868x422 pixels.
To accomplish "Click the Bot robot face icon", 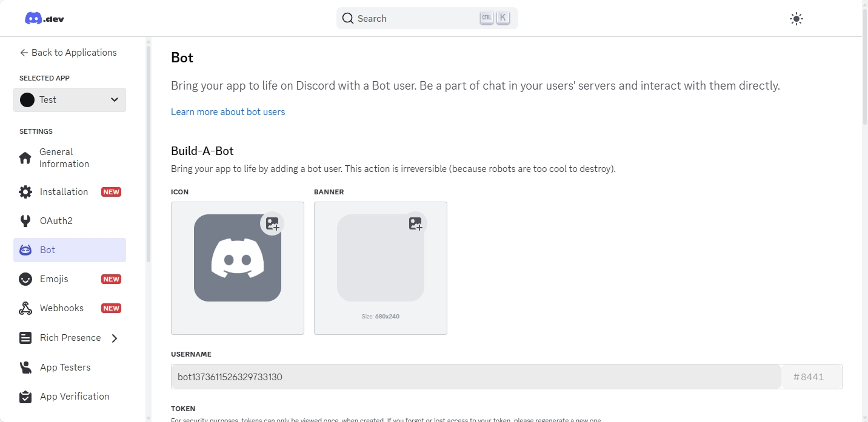I will click(25, 250).
